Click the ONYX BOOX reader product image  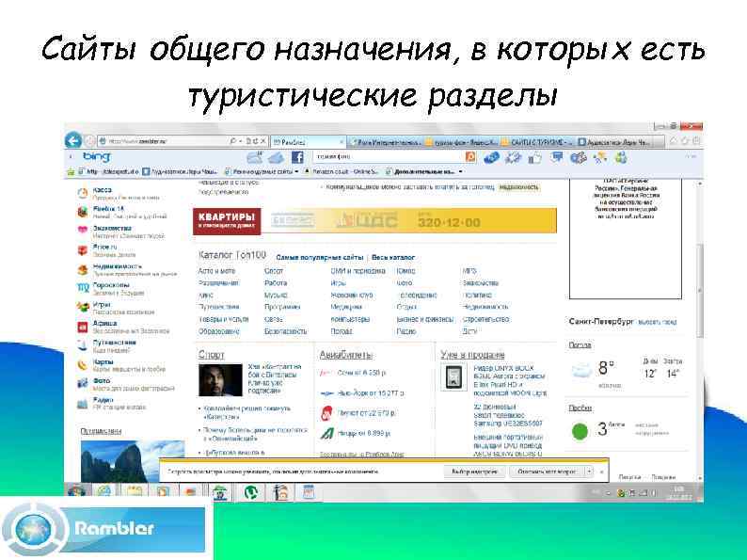[453, 377]
